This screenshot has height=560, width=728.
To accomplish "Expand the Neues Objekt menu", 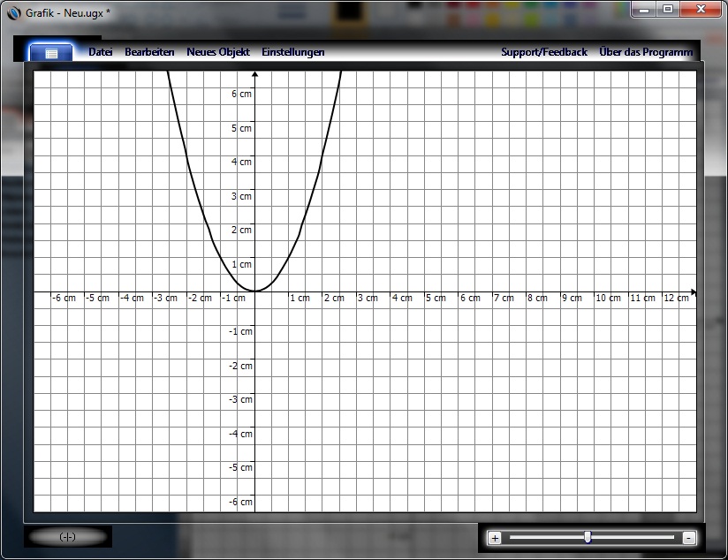I will click(218, 52).
